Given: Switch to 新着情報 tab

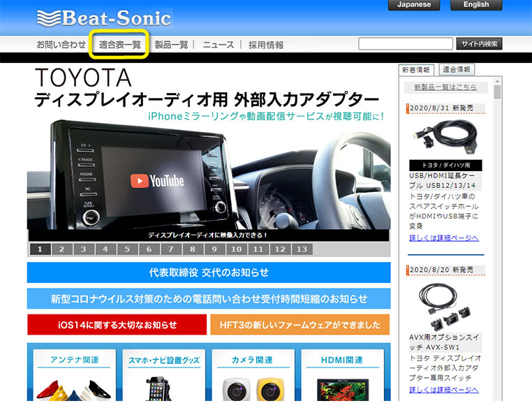Looking at the screenshot, I should coord(416,70).
